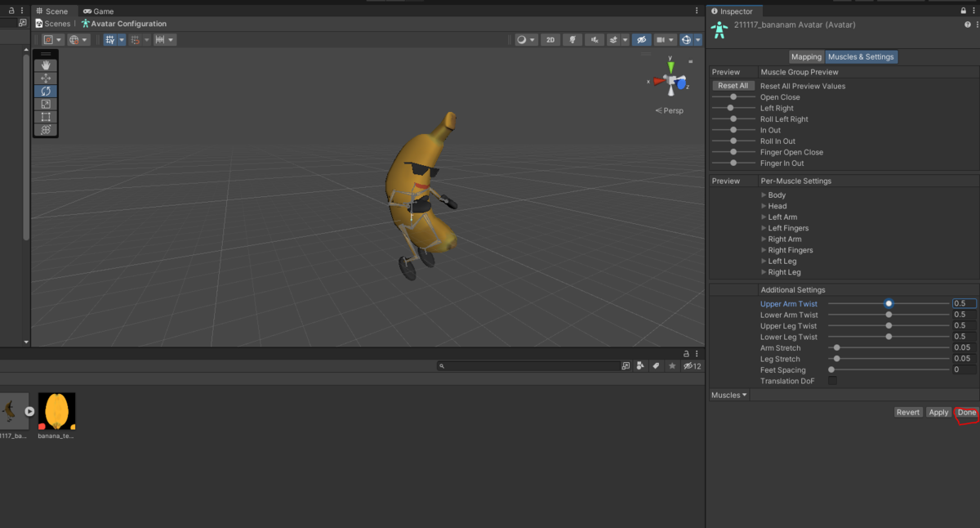The width and height of the screenshot is (980, 528).
Task: Click the blue Z-axis cone on the orientation gizmo
Action: (x=681, y=85)
